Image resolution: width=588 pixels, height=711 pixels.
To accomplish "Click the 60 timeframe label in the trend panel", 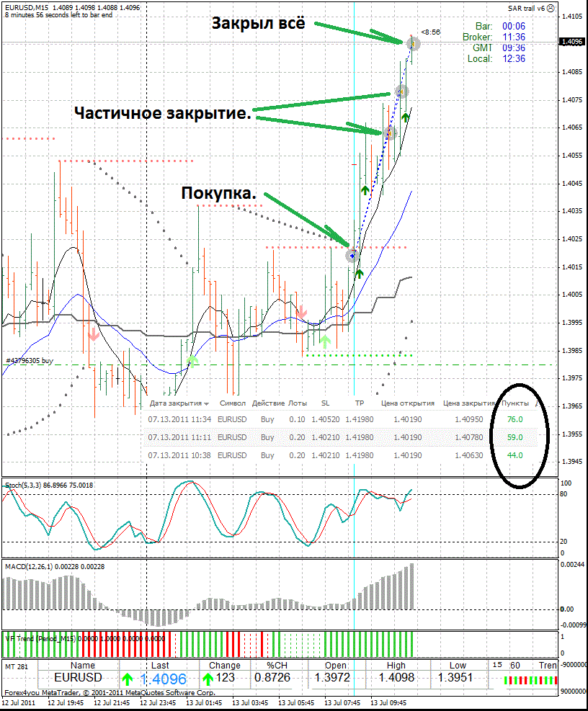I will (x=515, y=665).
